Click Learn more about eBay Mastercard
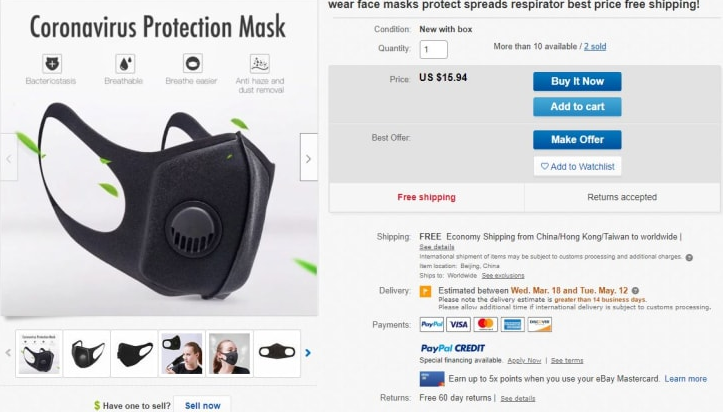The image size is (723, 416). coord(685,379)
